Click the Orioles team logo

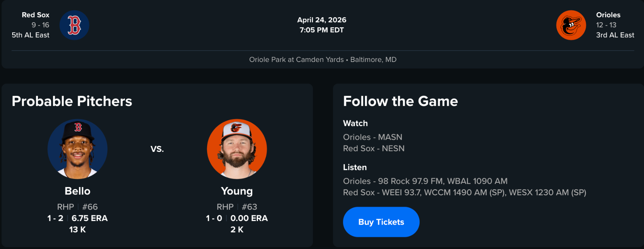point(571,25)
